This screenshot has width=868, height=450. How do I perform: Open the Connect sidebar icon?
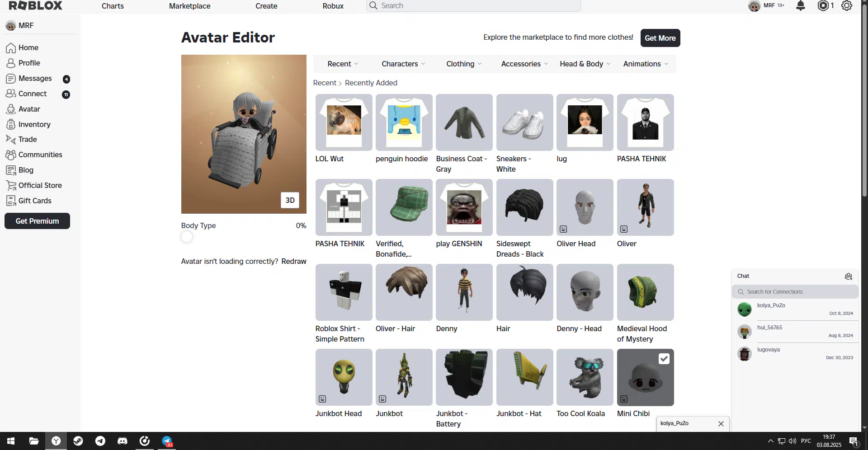[x=11, y=94]
